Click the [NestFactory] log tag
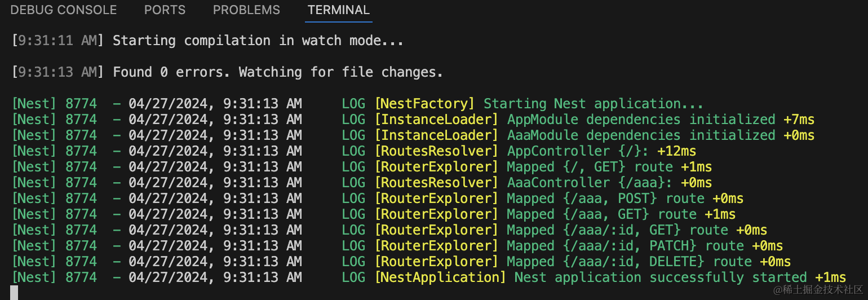 tap(425, 104)
